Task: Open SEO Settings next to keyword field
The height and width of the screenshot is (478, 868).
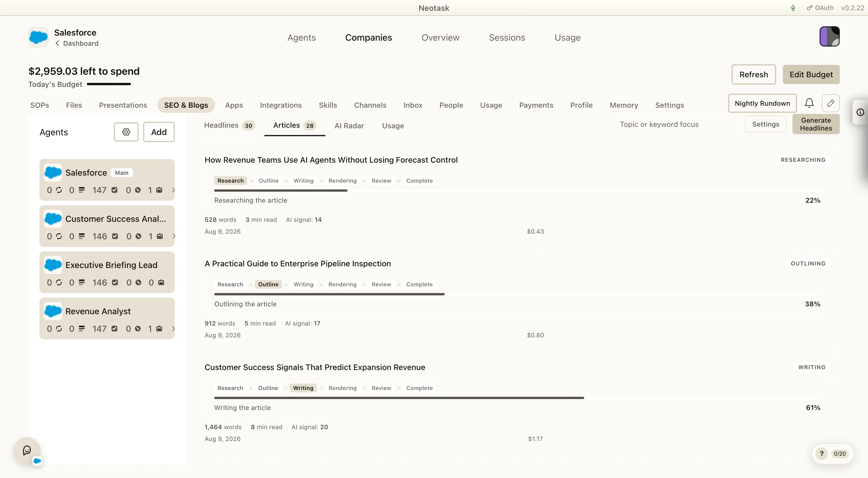Action: click(x=765, y=124)
